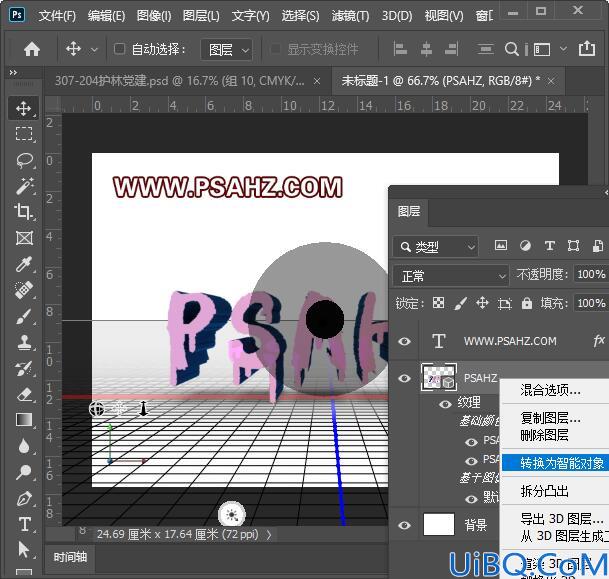
Task: Select the Frame tool
Action: coord(24,238)
